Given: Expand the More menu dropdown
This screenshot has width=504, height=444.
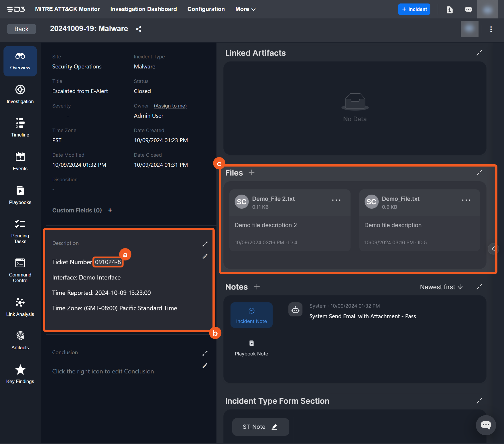Looking at the screenshot, I should tap(245, 9).
